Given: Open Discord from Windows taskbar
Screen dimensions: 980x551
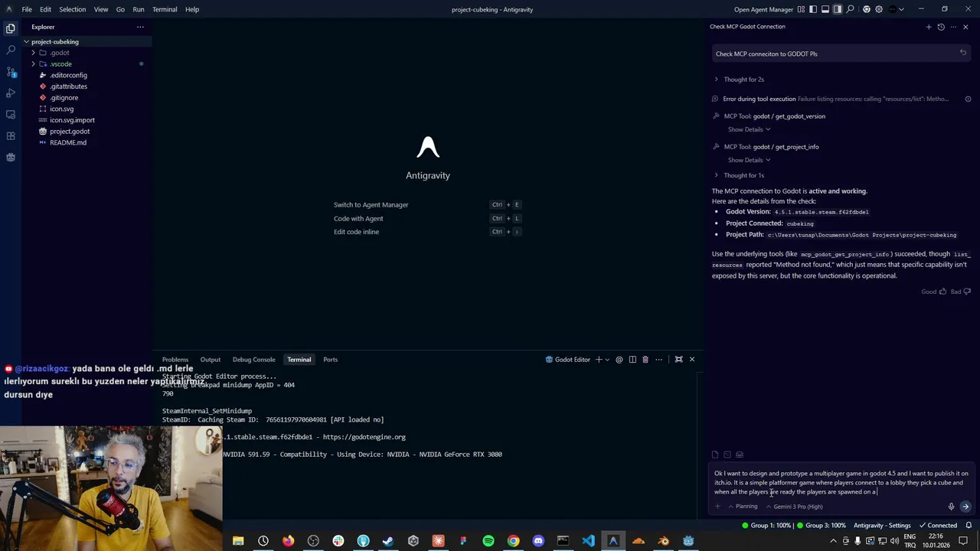Looking at the screenshot, I should (538, 541).
